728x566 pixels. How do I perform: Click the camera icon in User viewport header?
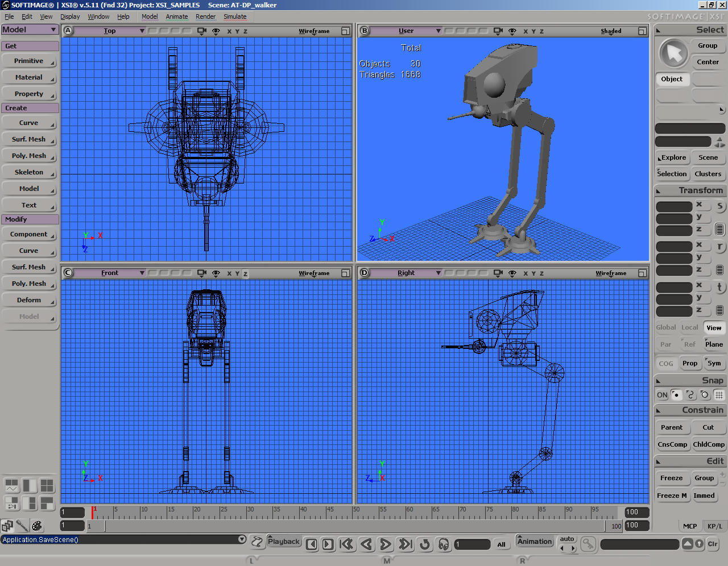coord(498,31)
